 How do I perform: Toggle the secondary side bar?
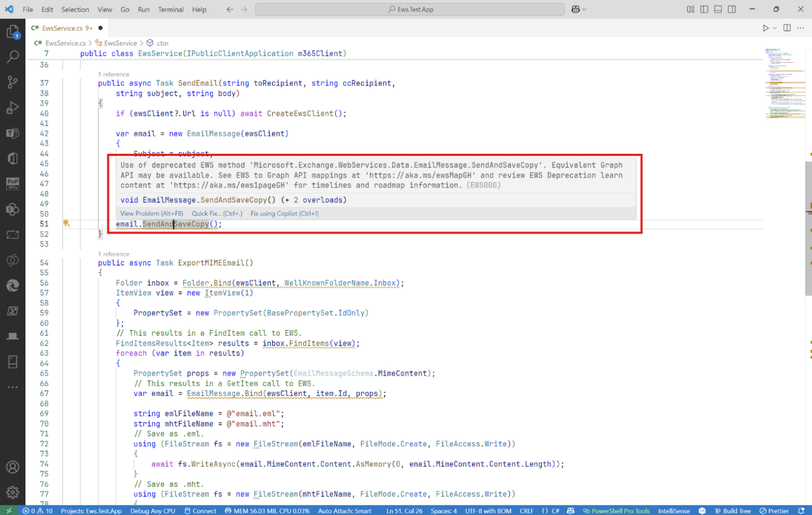pyautogui.click(x=732, y=9)
